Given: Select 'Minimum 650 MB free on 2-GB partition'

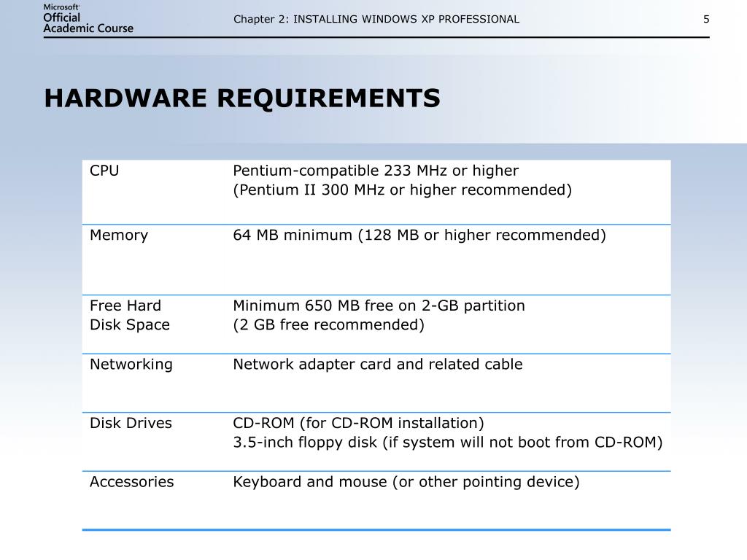Looking at the screenshot, I should tap(379, 306).
